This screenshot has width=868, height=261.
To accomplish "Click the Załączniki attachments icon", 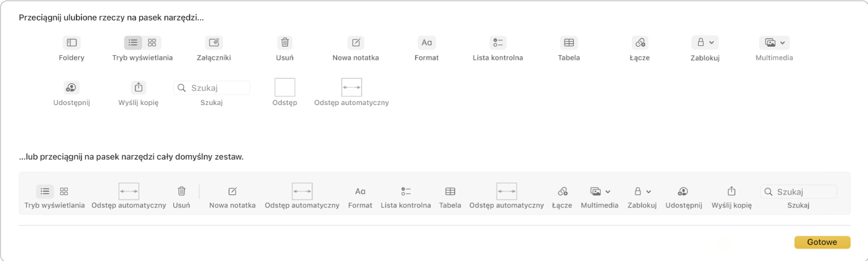I will pyautogui.click(x=214, y=43).
